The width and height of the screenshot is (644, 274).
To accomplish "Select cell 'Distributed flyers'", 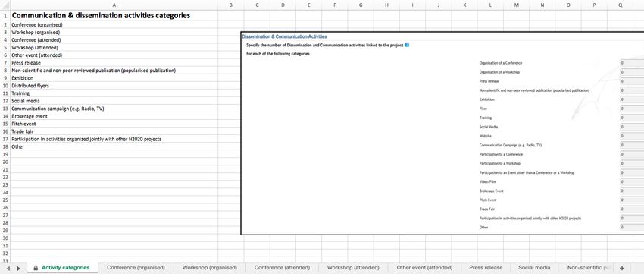I will click(x=114, y=86).
